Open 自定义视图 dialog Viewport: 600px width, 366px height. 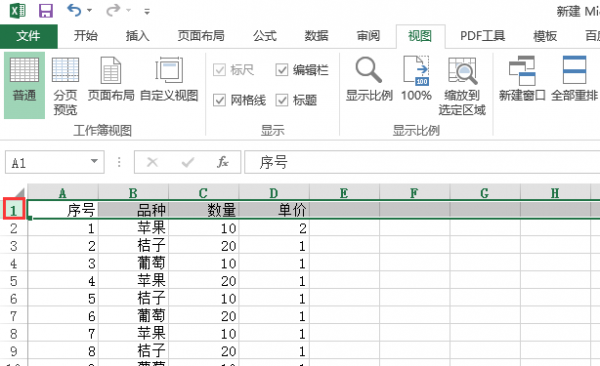point(169,79)
